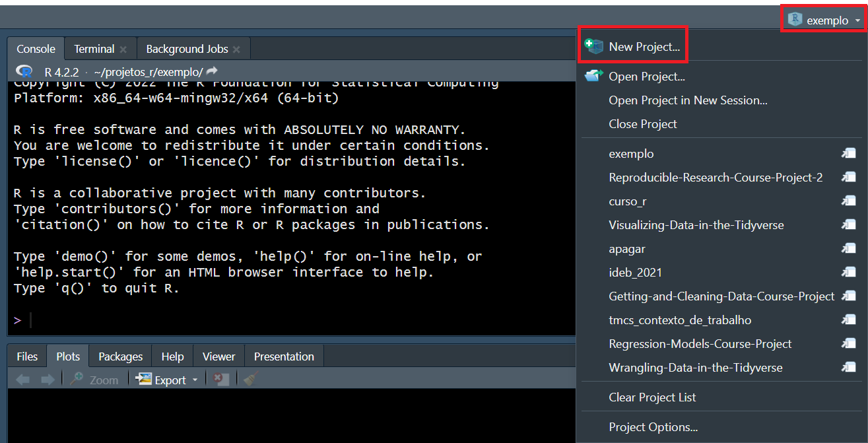Remove current plot with red X icon
The image size is (868, 443).
coord(222,380)
